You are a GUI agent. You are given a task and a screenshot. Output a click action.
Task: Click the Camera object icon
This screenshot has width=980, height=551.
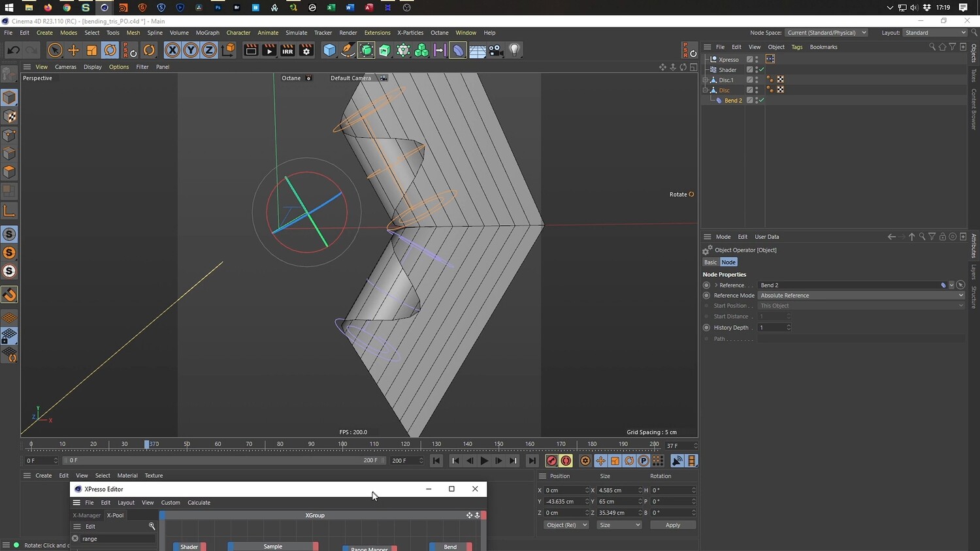click(x=496, y=50)
